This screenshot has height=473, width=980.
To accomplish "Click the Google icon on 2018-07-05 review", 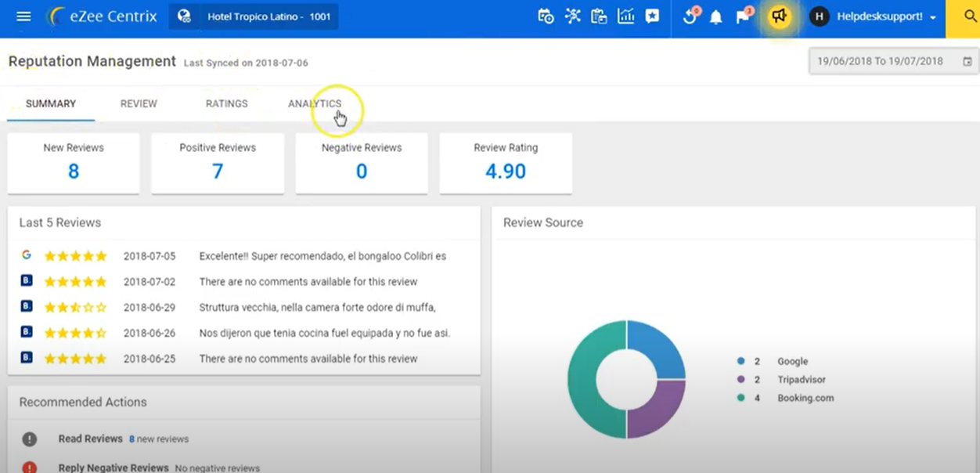I will (x=27, y=255).
